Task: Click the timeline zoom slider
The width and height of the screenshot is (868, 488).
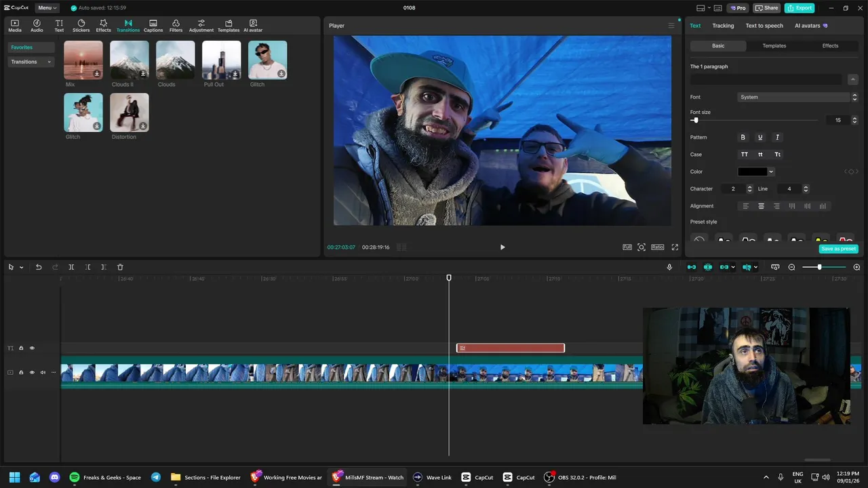Action: tap(824, 267)
